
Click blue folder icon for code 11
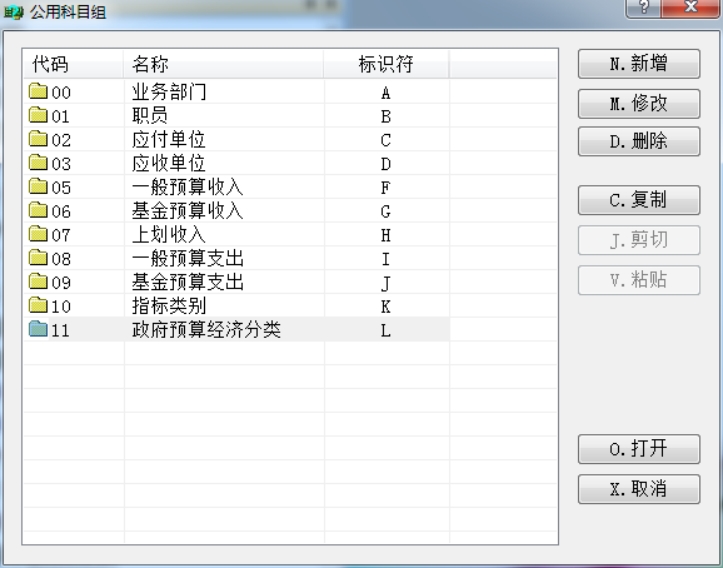pyautogui.click(x=38, y=329)
